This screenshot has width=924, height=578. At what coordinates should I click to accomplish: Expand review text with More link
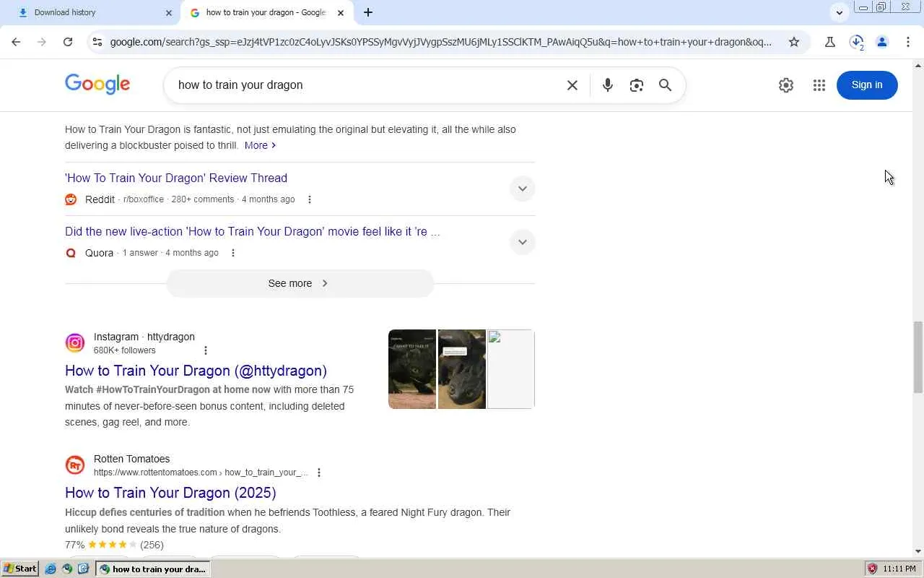(x=261, y=145)
